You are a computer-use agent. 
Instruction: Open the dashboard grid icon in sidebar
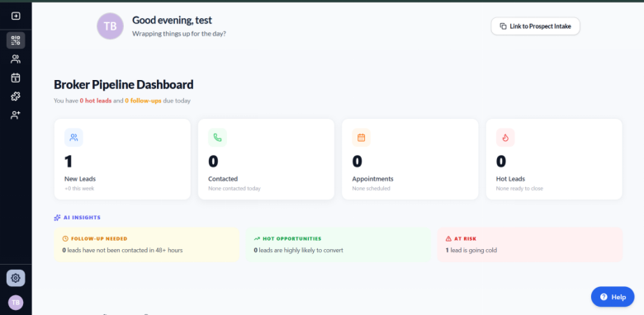pos(16,40)
